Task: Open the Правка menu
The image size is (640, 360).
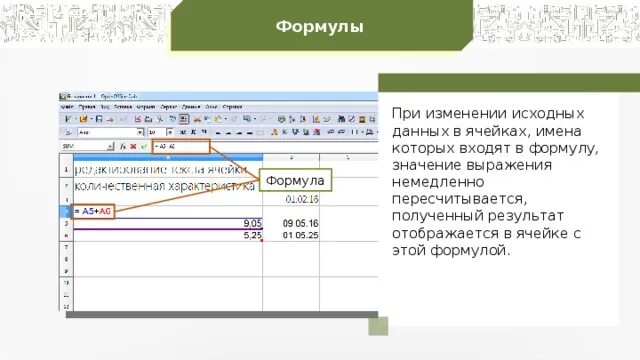Action: click(87, 107)
